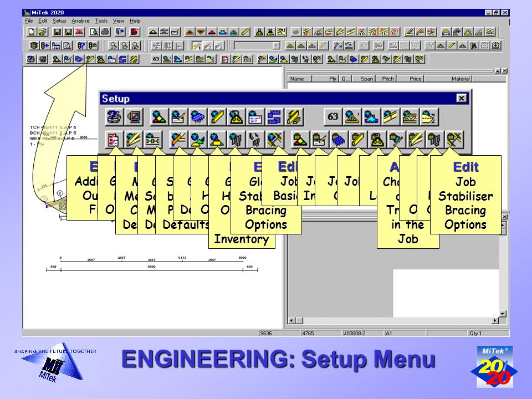Viewport: 532px width, 399px height.
Task: Click the house with truss shapes Job icon in Setup
Action: pos(300,140)
